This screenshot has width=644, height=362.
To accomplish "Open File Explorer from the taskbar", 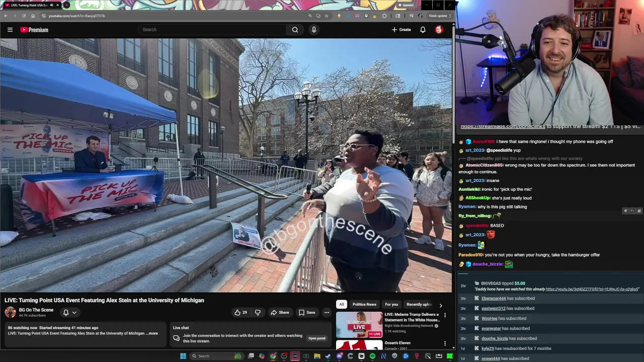I will click(317, 356).
